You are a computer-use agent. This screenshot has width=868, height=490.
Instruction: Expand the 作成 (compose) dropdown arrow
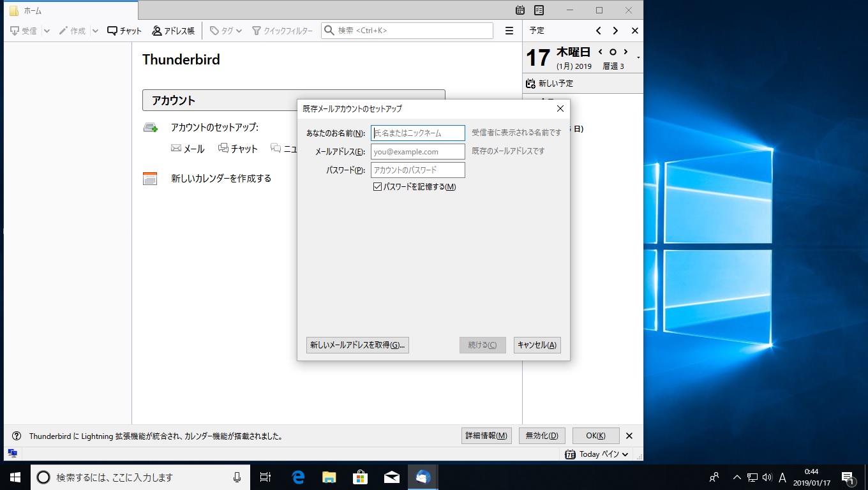[x=95, y=31]
